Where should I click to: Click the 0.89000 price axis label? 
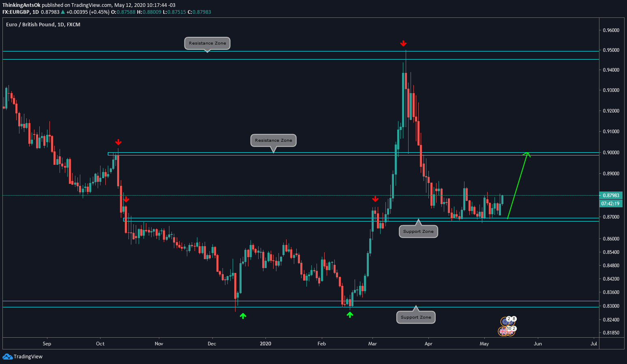coord(611,174)
